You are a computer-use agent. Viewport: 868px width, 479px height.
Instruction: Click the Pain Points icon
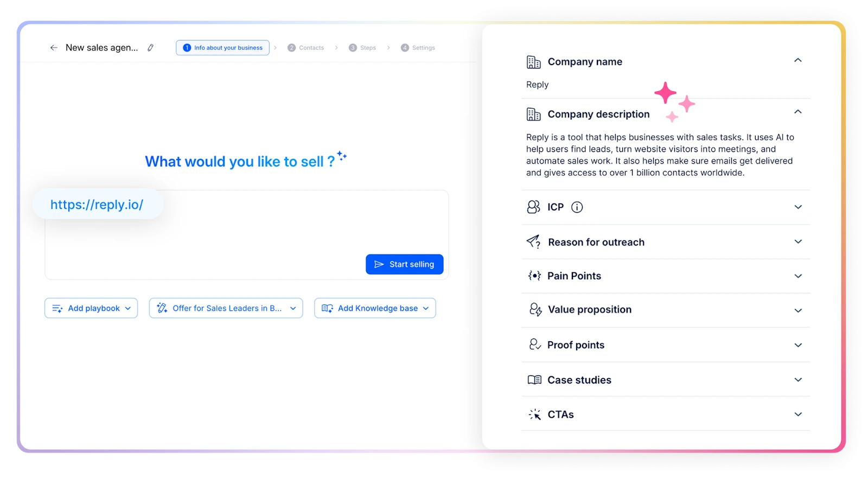coord(534,276)
